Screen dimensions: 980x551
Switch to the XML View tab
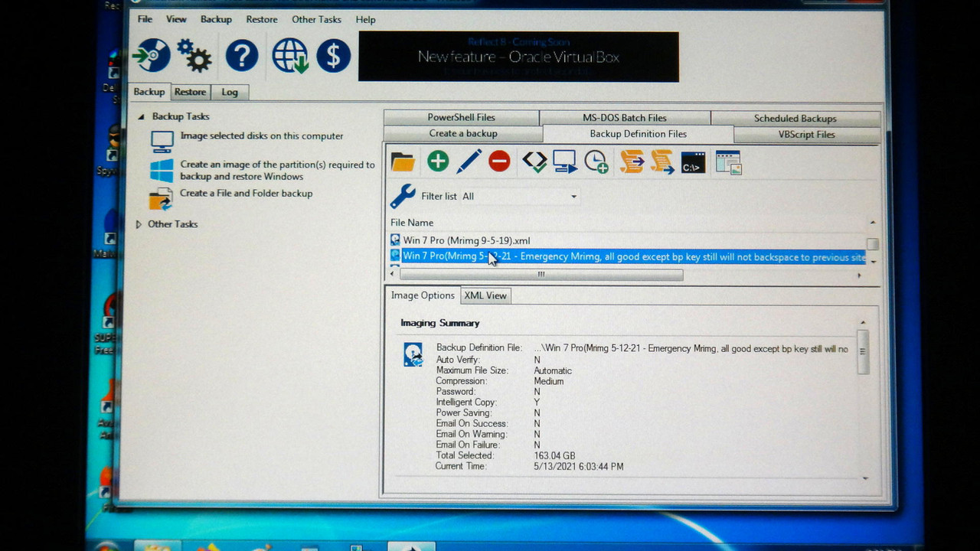click(x=485, y=295)
